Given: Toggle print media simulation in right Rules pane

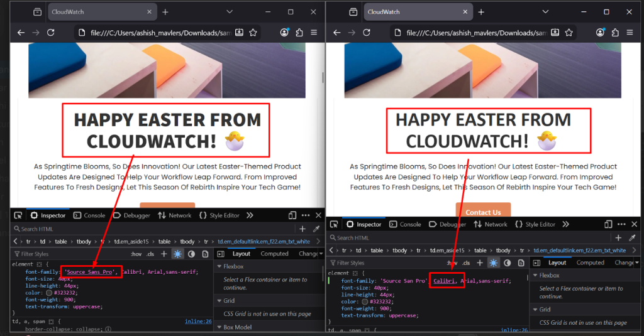Looking at the screenshot, I should 521,263.
